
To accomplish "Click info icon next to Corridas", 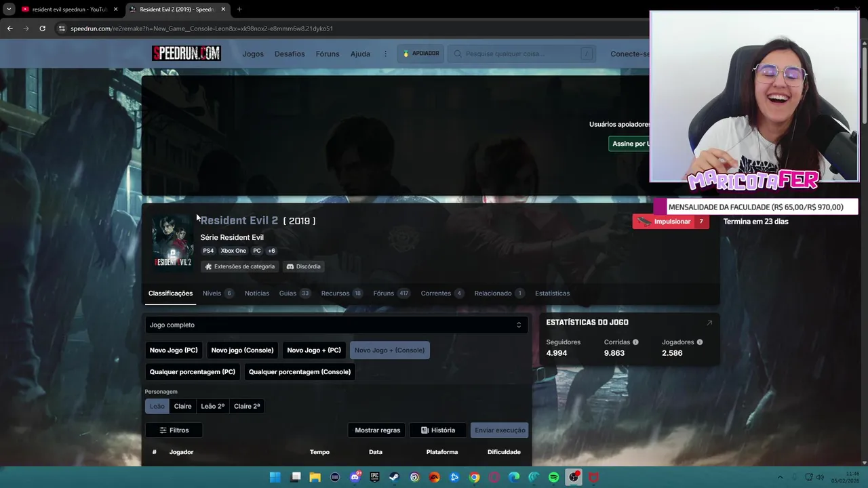I will point(635,342).
